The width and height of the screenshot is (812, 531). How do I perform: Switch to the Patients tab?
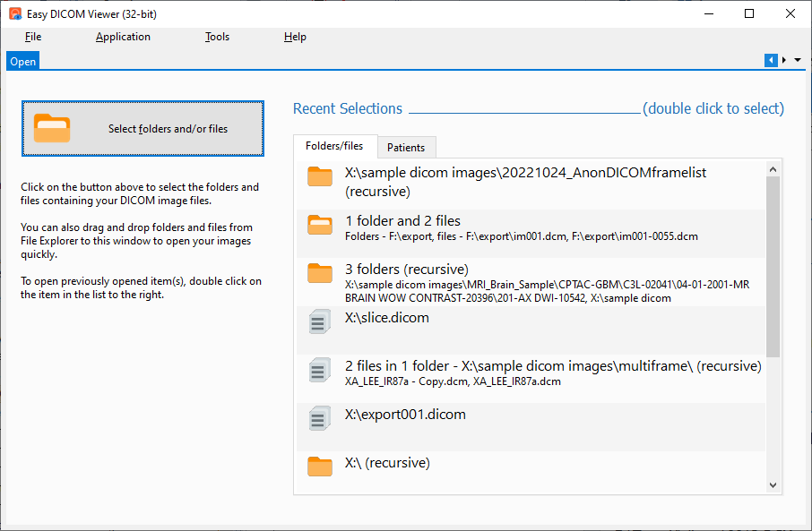pos(406,147)
